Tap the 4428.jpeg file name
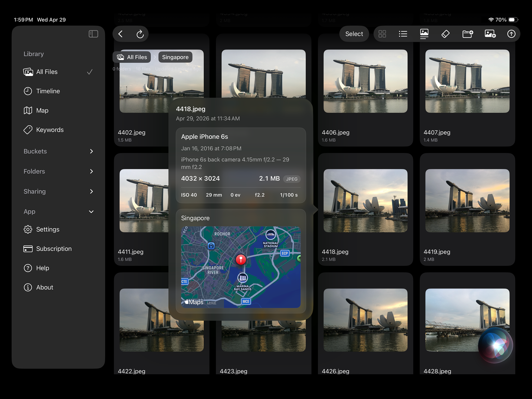The image size is (532, 399). tap(437, 371)
